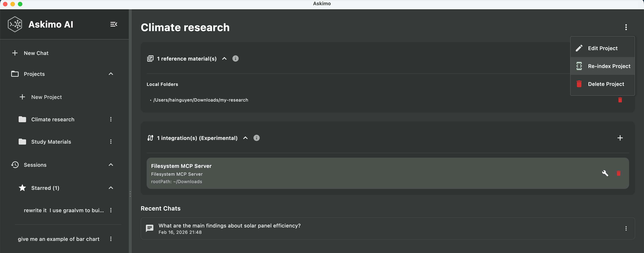Screen dimensions: 644x253
Task: Start a New Chat
Action: pos(36,53)
